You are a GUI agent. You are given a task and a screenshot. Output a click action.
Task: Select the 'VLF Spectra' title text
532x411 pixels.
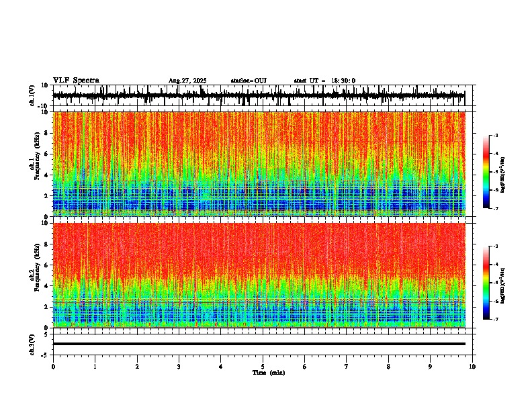point(76,81)
